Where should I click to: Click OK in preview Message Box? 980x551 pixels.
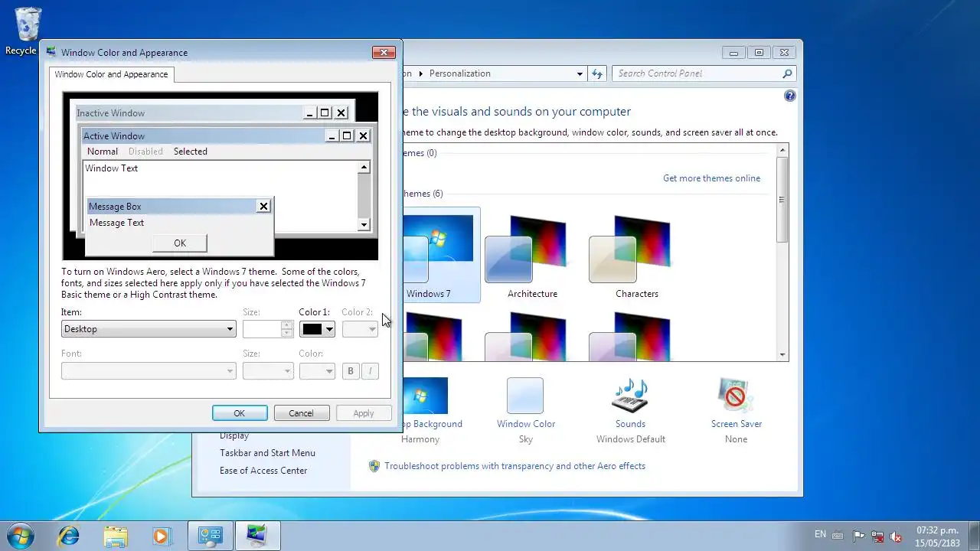point(180,243)
